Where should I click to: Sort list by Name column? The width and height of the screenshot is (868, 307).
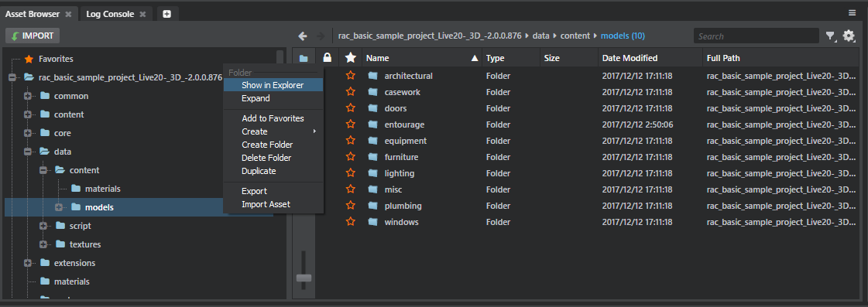pyautogui.click(x=422, y=57)
